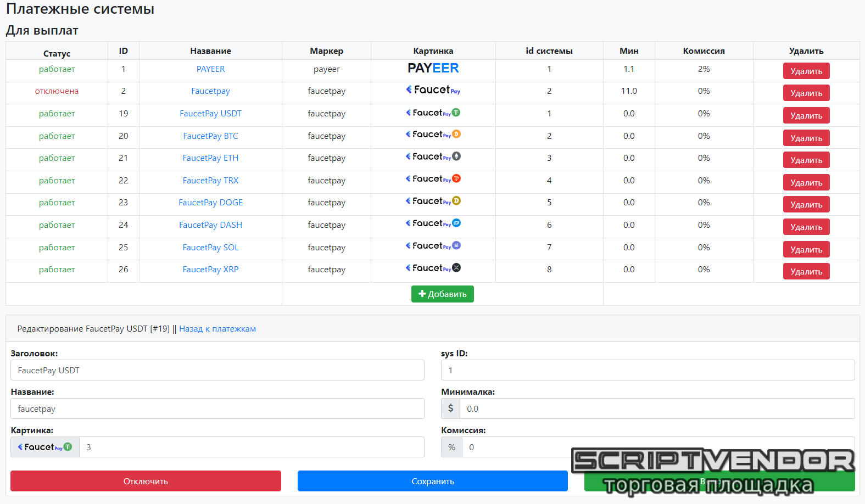
Task: Click the Название column header
Action: click(x=211, y=51)
